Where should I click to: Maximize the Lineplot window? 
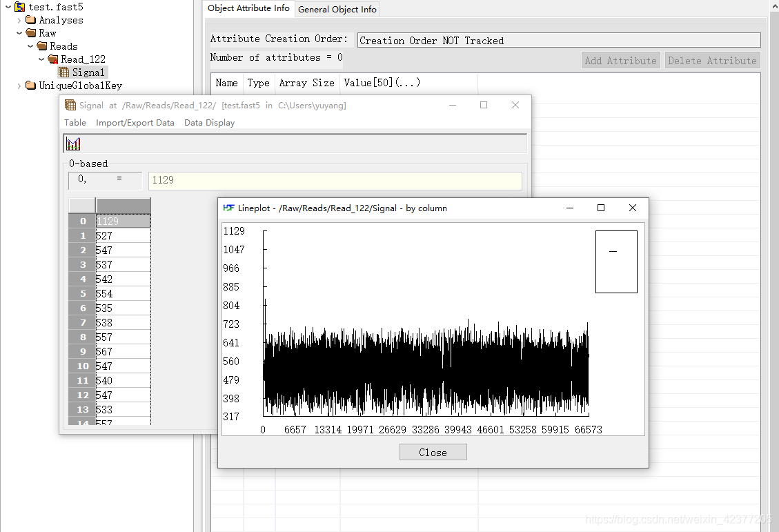click(x=601, y=208)
